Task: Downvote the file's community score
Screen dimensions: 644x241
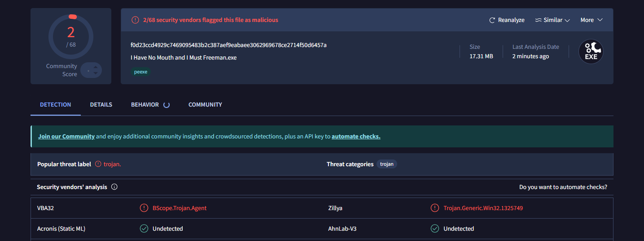Action: pos(96,73)
